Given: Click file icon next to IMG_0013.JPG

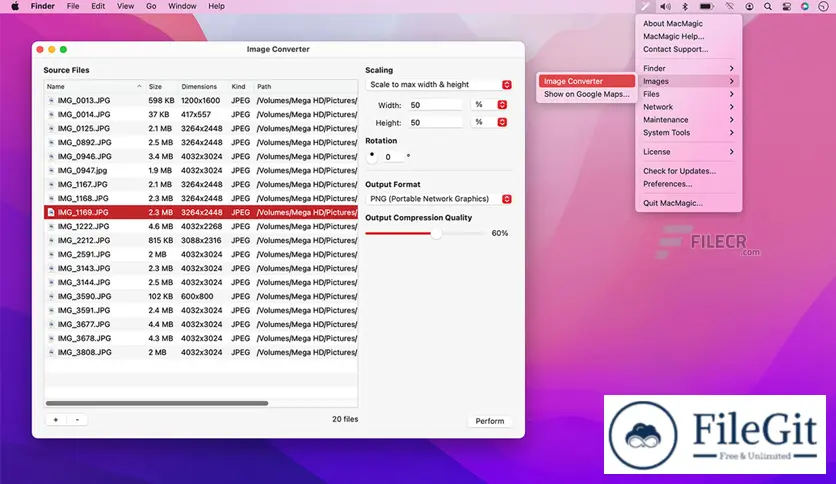Looking at the screenshot, I should click(x=51, y=100).
